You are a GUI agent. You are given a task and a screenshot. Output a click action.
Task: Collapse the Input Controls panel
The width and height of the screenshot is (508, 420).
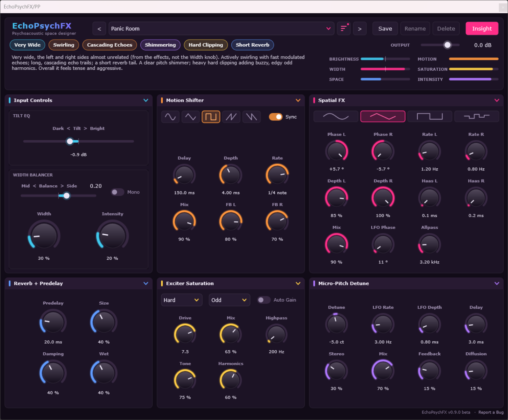(x=146, y=100)
